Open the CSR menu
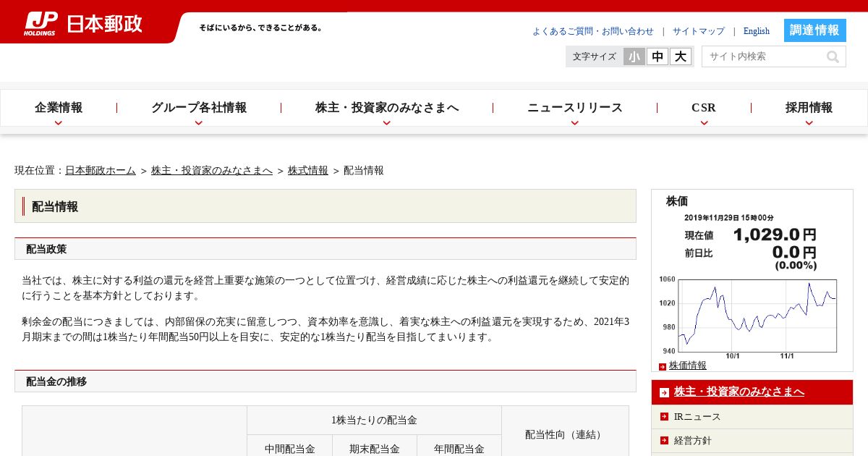The height and width of the screenshot is (456, 868). pos(704,108)
